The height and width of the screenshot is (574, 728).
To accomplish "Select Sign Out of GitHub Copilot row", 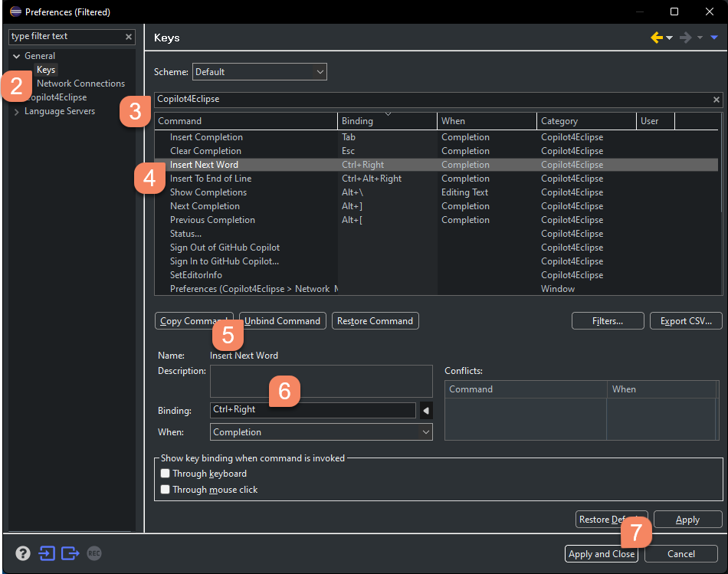I will pos(436,248).
